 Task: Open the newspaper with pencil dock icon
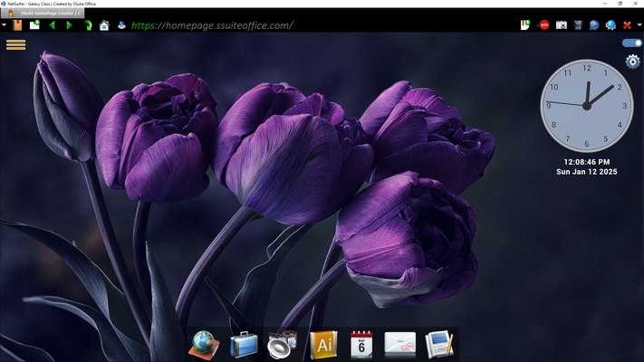pyautogui.click(x=439, y=344)
